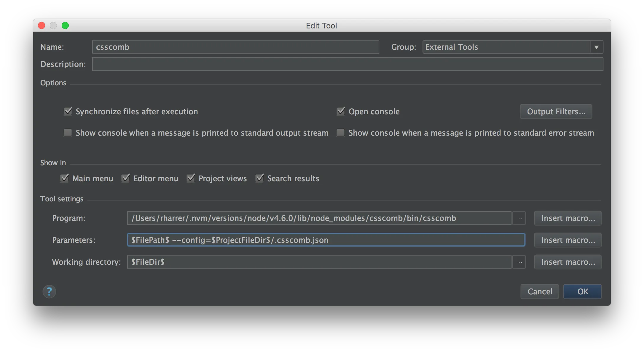Enable Show console on standard output stream
This screenshot has height=353, width=644.
(68, 133)
